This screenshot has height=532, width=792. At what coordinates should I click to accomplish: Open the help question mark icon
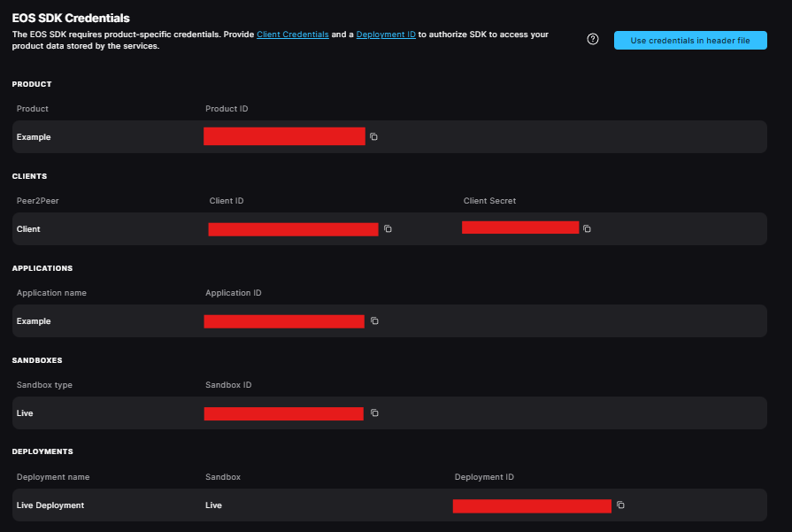(593, 40)
